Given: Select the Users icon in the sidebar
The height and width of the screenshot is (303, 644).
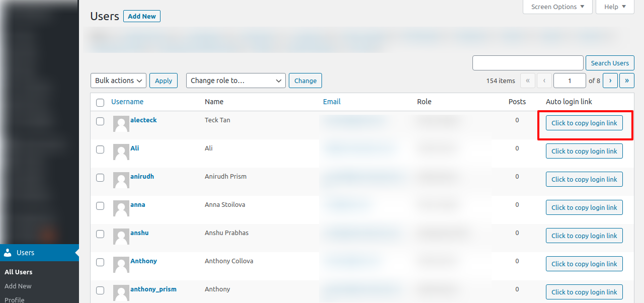Looking at the screenshot, I should pyautogui.click(x=7, y=252).
